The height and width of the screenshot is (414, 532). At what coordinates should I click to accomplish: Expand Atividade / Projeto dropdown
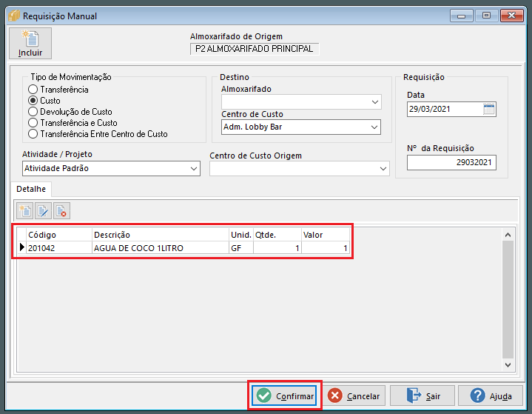(x=194, y=168)
